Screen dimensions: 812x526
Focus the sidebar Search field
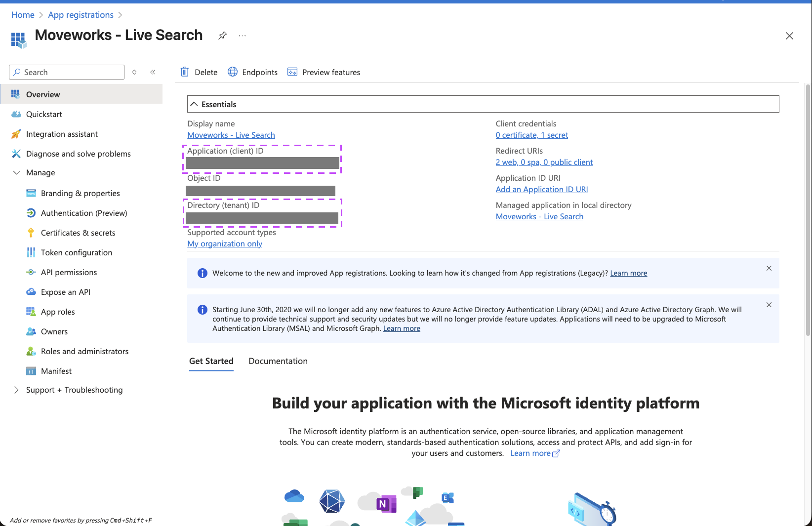[67, 72]
